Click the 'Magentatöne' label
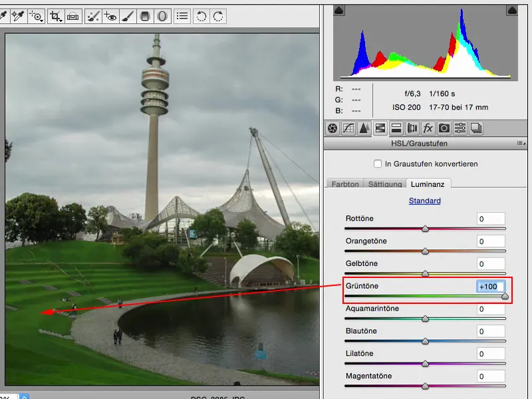The height and width of the screenshot is (399, 532). [368, 376]
